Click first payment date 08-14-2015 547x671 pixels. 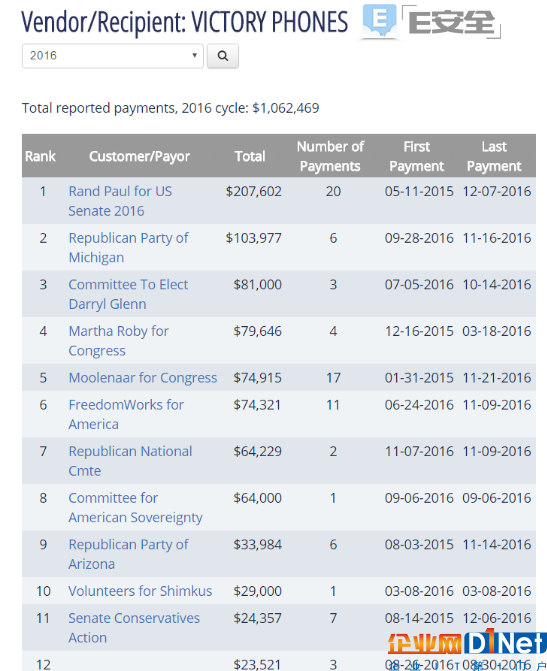(419, 618)
